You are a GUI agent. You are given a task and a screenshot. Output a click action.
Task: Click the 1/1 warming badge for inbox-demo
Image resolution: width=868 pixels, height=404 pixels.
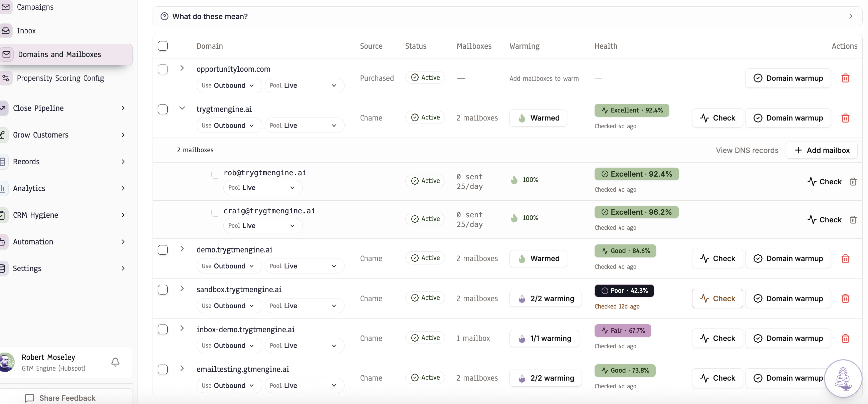544,338
